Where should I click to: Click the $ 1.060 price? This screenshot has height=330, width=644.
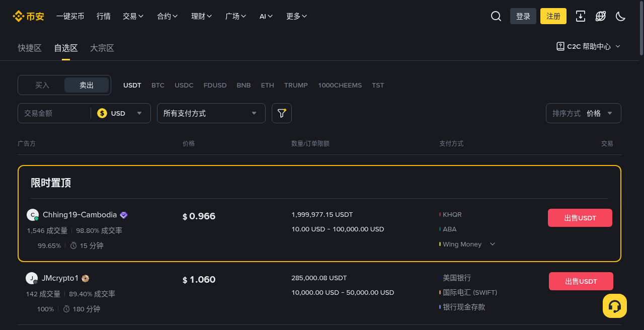pyautogui.click(x=199, y=280)
